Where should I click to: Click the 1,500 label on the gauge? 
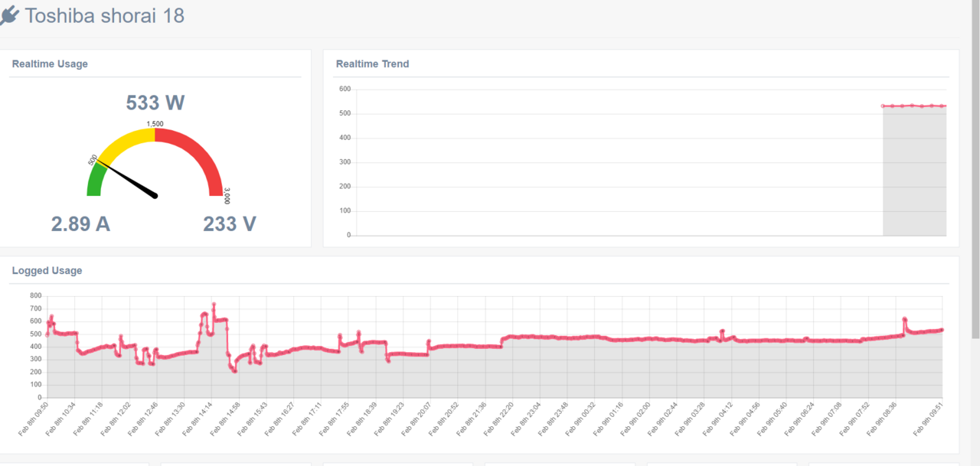pos(155,124)
